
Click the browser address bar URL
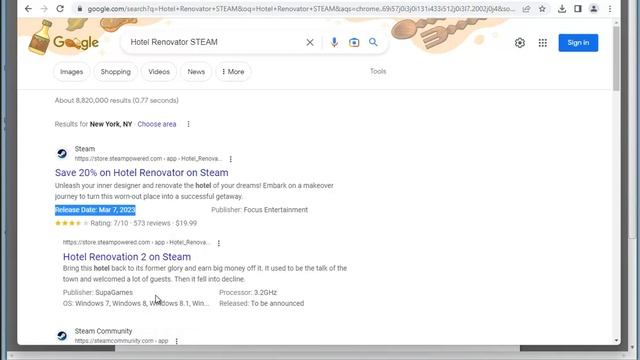[301, 9]
